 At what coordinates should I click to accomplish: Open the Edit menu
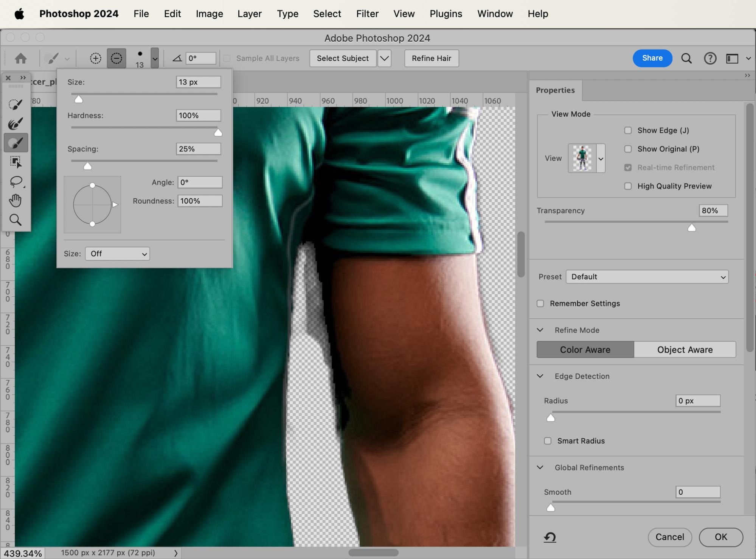[172, 14]
